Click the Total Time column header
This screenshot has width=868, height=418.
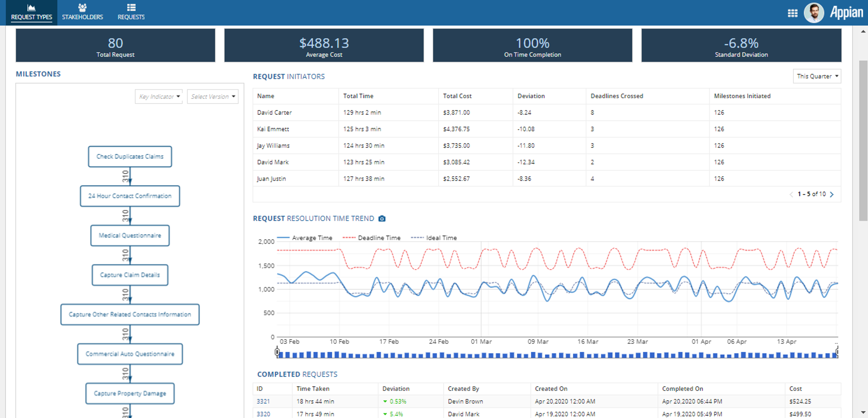coord(358,96)
